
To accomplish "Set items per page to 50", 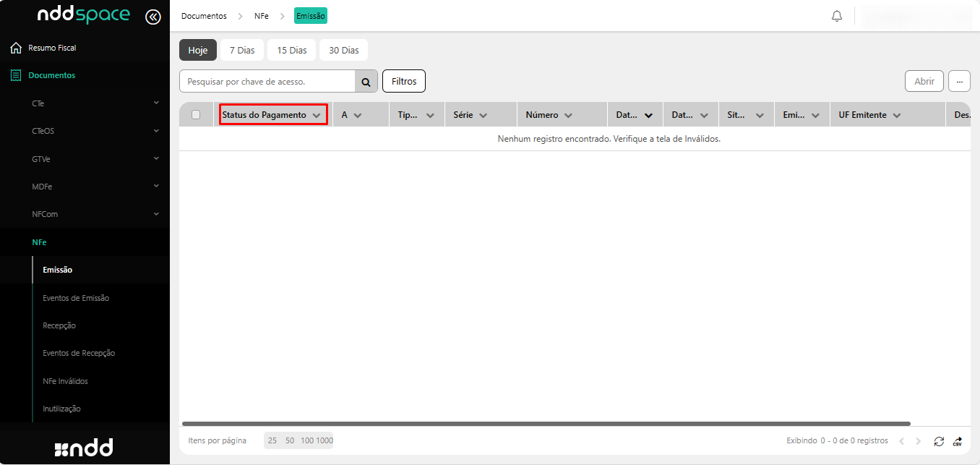I will coord(290,440).
